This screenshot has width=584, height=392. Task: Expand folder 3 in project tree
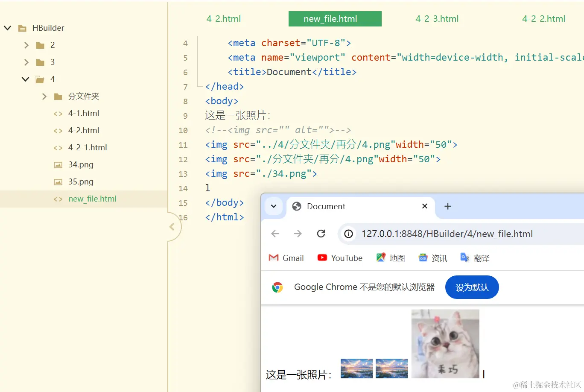click(26, 62)
